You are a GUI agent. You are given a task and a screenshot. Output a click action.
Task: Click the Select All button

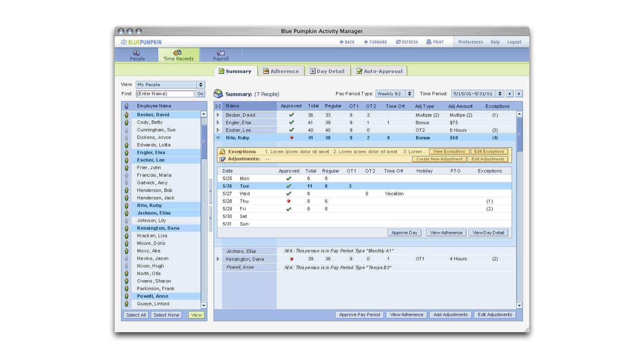pos(136,315)
